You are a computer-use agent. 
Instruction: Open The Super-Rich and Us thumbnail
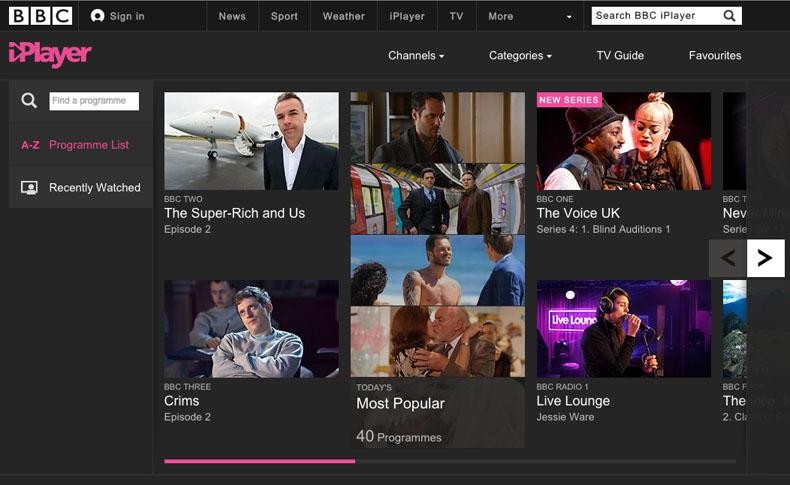click(251, 141)
